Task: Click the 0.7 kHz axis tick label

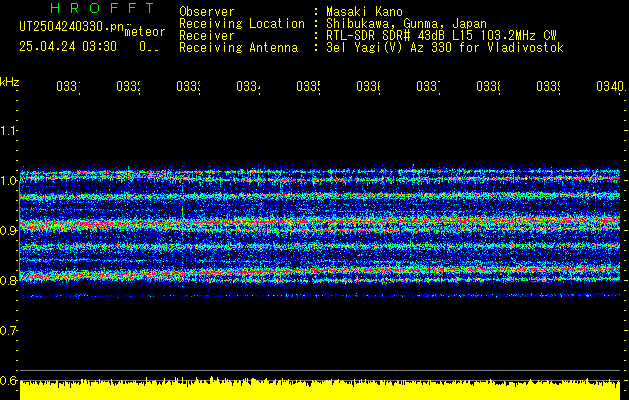Action: (x=9, y=331)
